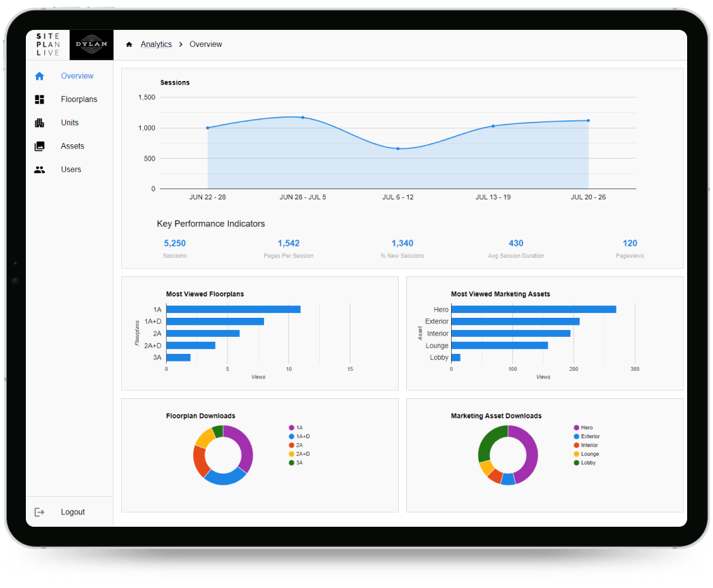Click the JUN 22 - 28 data point
Image resolution: width=713 pixels, height=588 pixels.
pos(208,128)
